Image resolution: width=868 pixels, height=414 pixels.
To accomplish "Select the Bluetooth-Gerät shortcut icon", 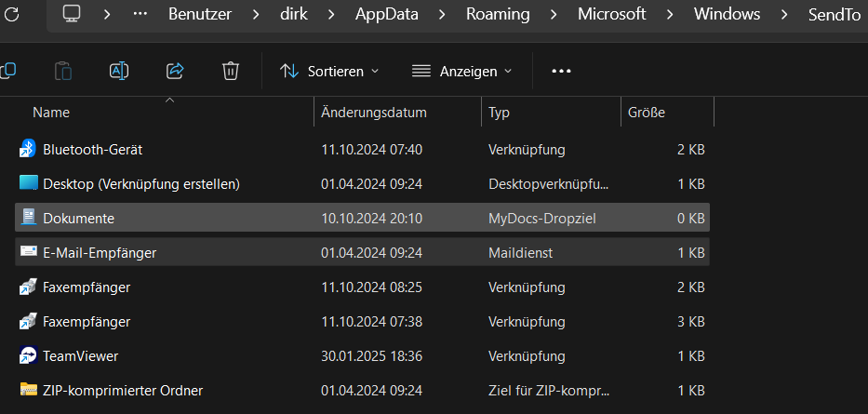I will click(x=28, y=149).
